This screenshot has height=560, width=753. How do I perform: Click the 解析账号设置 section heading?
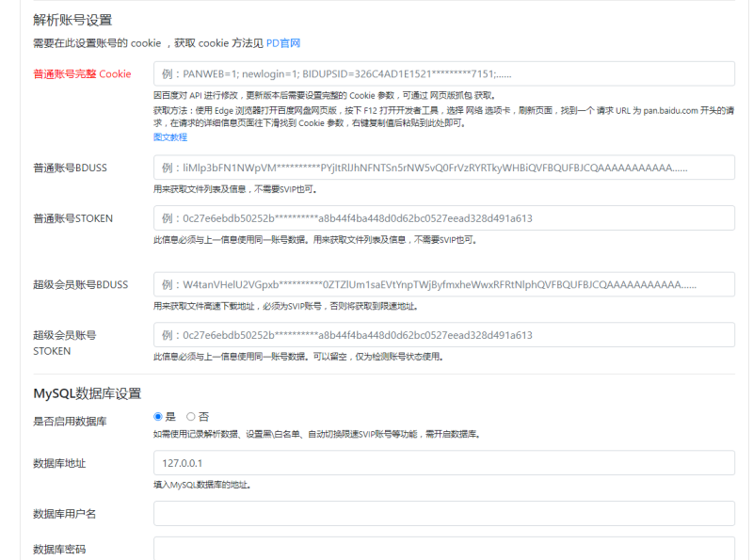pos(72,20)
